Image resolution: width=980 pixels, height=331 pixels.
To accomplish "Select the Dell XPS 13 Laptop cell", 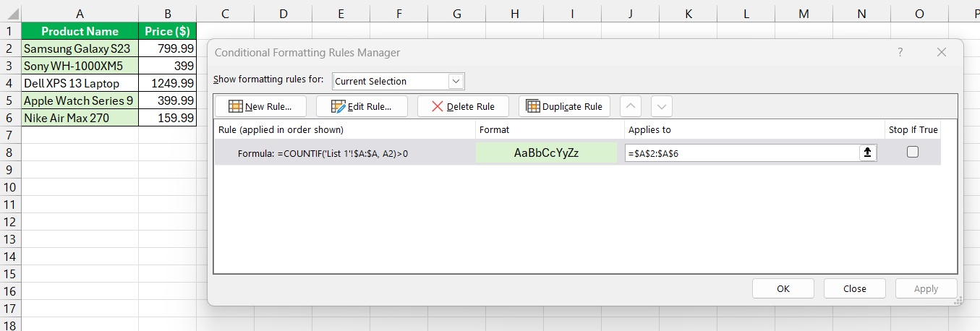I will [x=80, y=83].
